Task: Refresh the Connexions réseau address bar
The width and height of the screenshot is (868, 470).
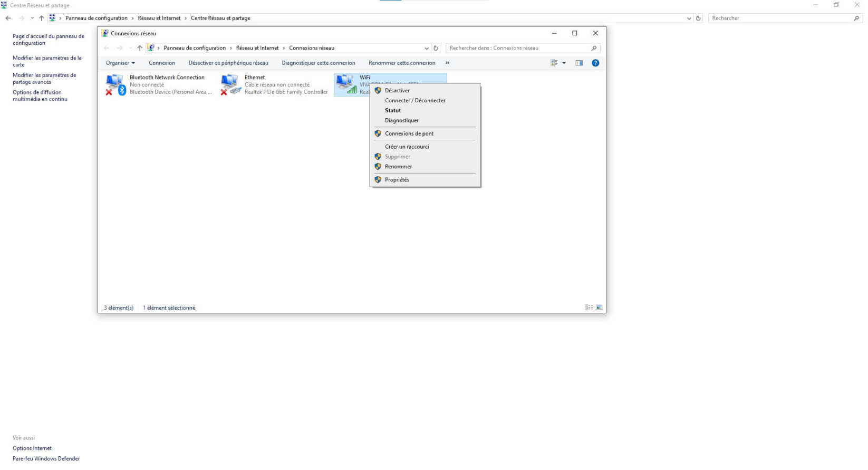Action: 436,48
